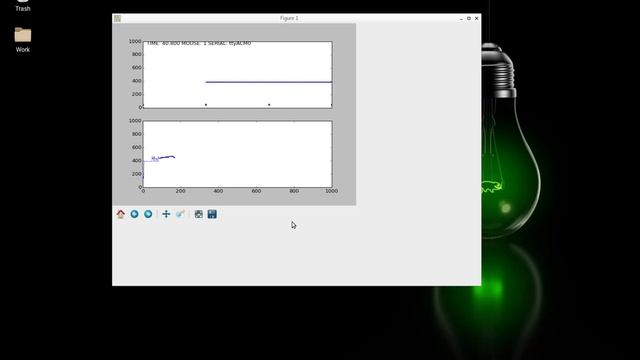This screenshot has height=360, width=640.
Task: Minimize the Figure 1 window
Action: click(461, 18)
